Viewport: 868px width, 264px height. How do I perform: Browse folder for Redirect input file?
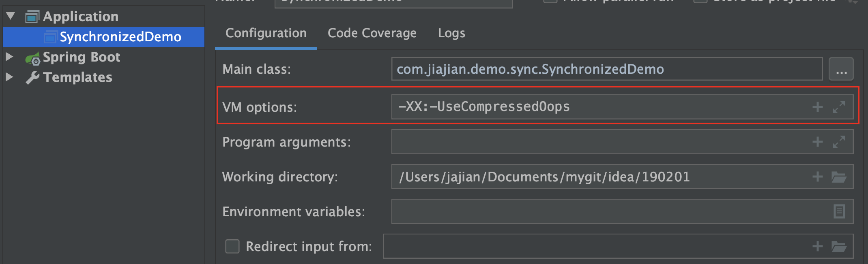click(x=838, y=246)
